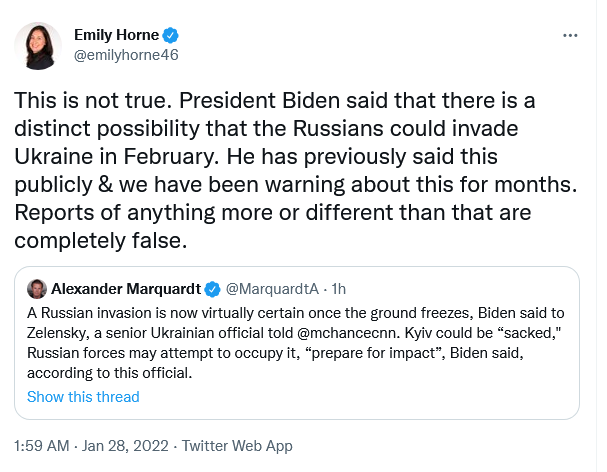This screenshot has height=472, width=607.
Task: Click Emily Horne's profile photo
Action: pos(40,45)
